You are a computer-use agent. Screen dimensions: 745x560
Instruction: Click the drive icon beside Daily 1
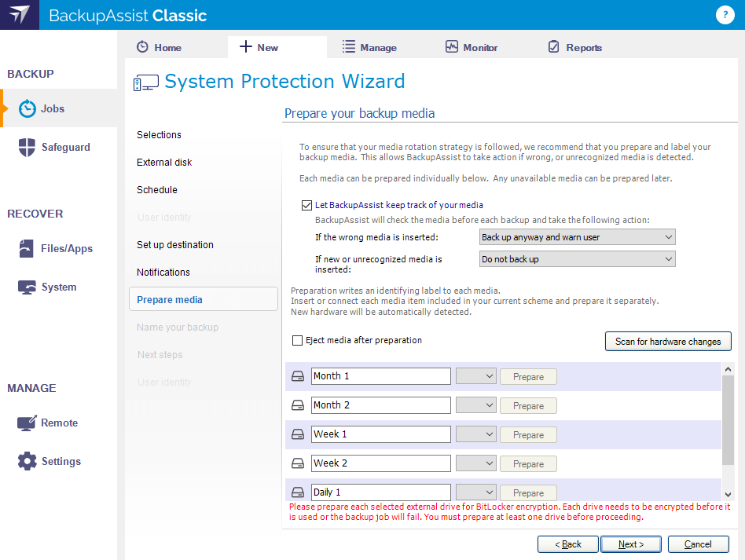pyautogui.click(x=298, y=492)
